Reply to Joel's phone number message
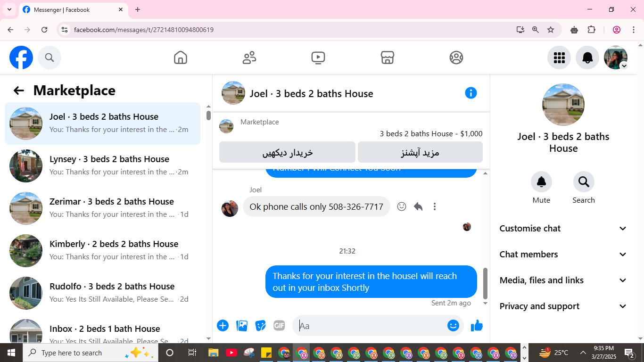This screenshot has height=362, width=644. (418, 206)
